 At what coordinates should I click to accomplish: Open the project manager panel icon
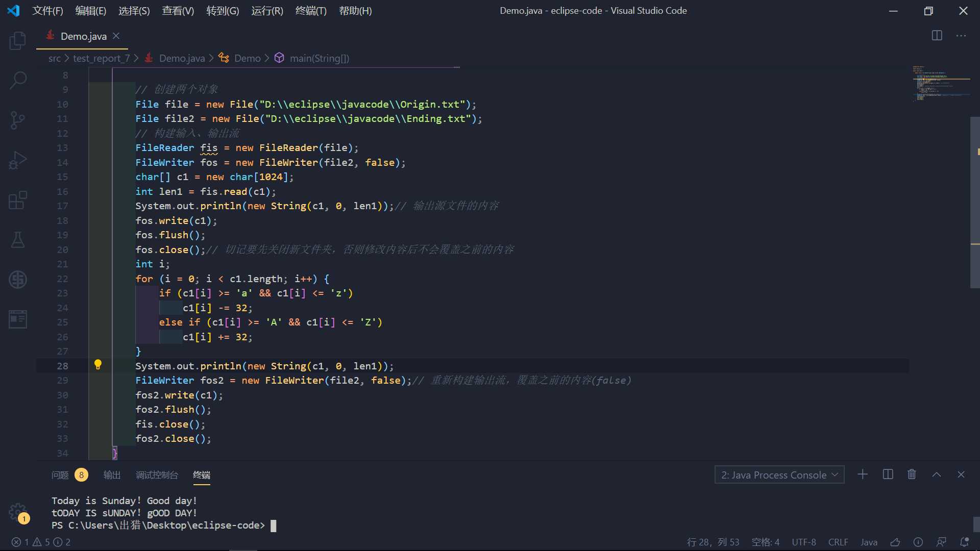click(x=18, y=319)
